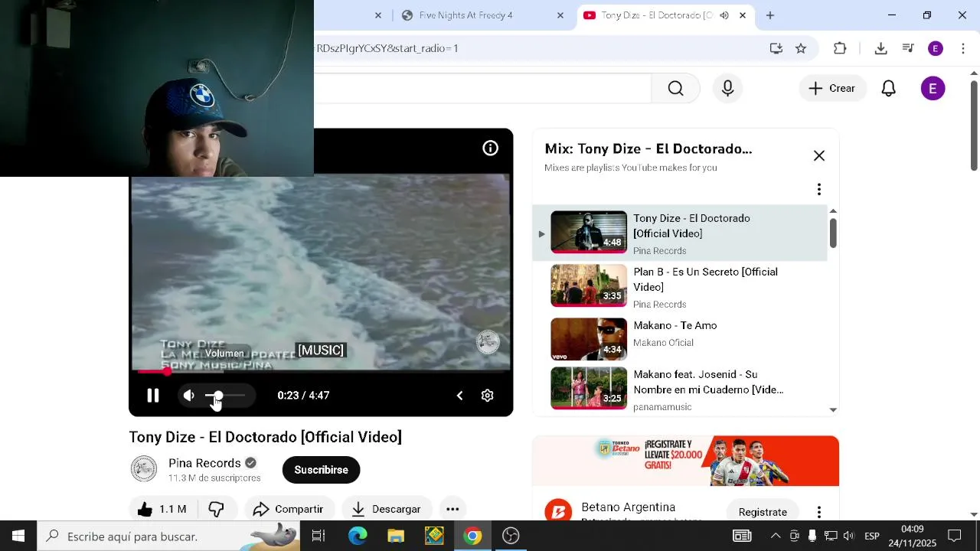
Task: Open File Explorer from taskbar
Action: coord(396,536)
